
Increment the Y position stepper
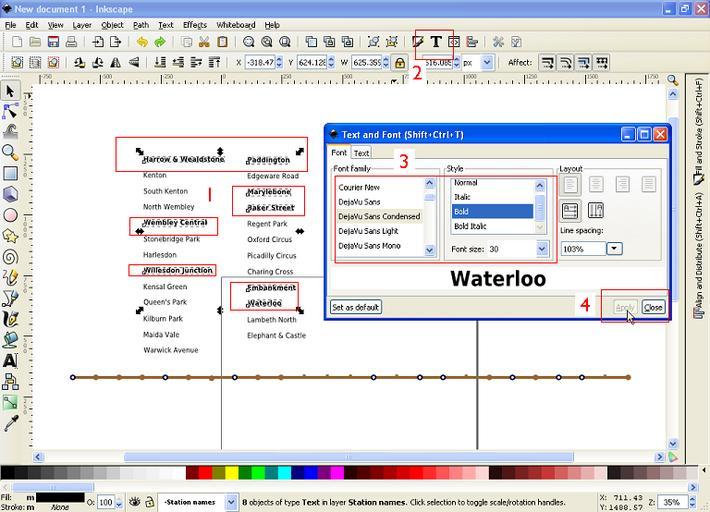331,59
